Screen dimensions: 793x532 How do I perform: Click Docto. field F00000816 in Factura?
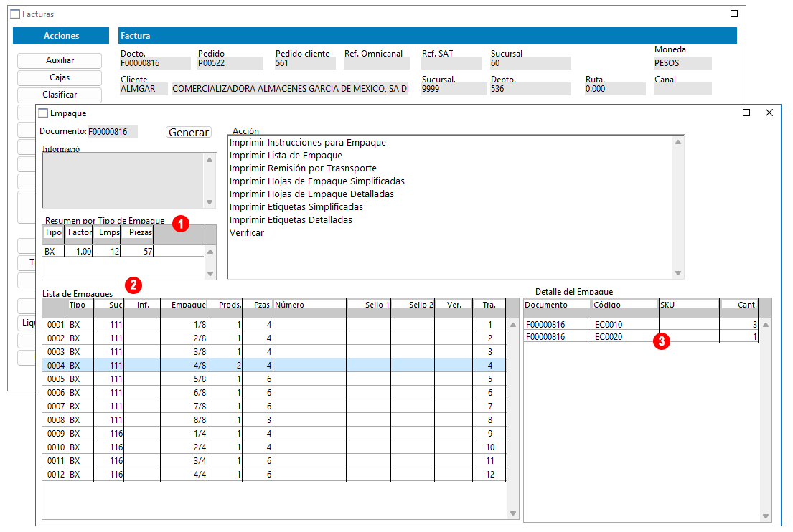pyautogui.click(x=155, y=63)
